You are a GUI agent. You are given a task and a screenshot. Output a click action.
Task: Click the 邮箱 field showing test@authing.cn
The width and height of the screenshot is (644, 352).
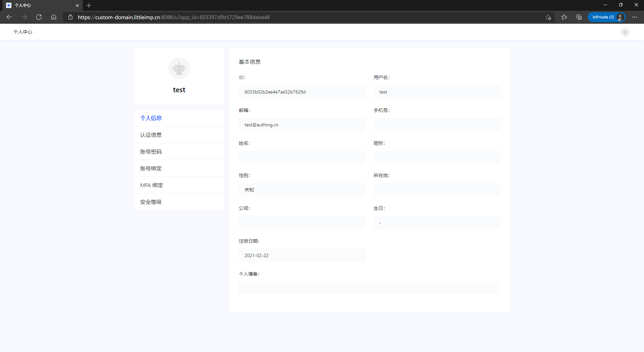pos(302,124)
